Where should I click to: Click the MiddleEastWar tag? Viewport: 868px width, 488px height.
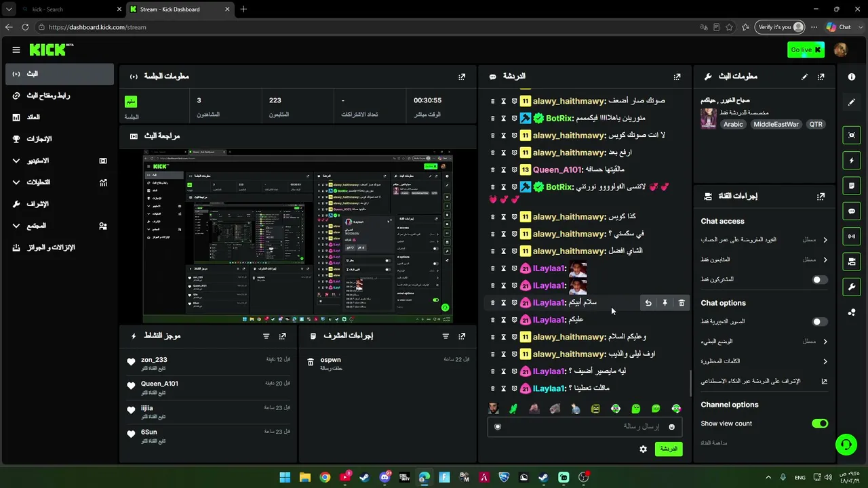pos(776,125)
